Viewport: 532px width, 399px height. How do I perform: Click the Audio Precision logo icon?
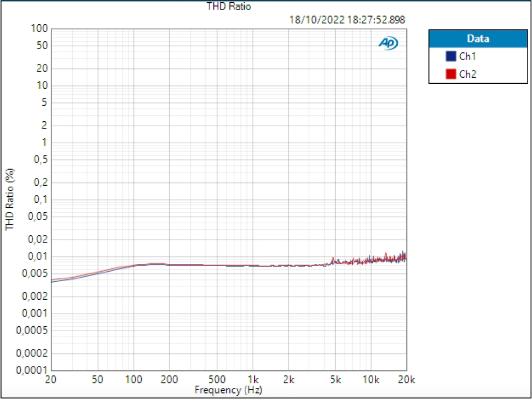(x=389, y=42)
